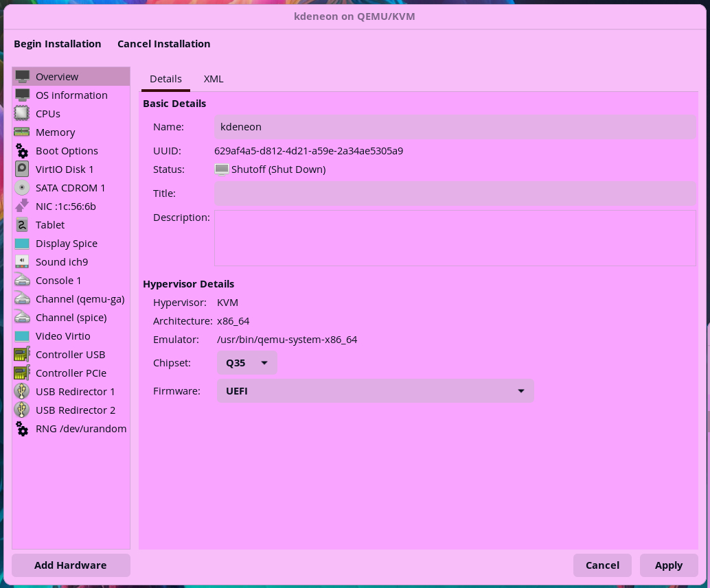Click the SATA CDROM 1 disc icon
The width and height of the screenshot is (710, 588).
(23, 188)
